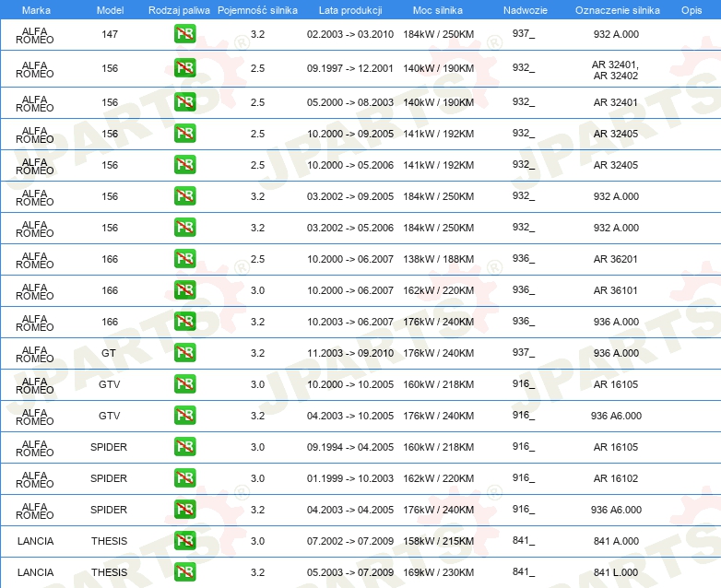Click fuel icon in the GT row

[x=184, y=353]
